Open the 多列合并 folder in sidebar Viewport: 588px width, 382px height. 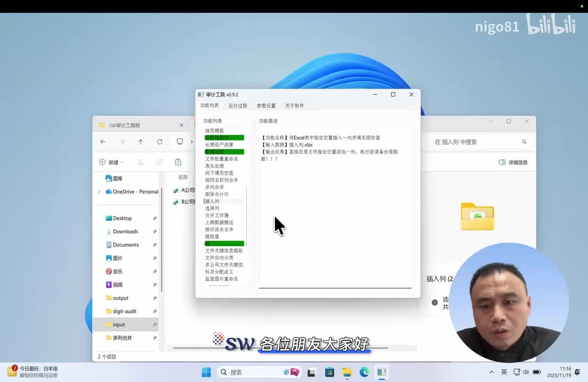pos(119,338)
